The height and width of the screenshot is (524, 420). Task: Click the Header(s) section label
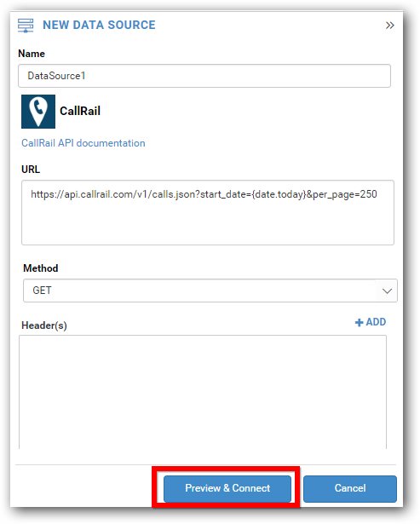tap(44, 325)
